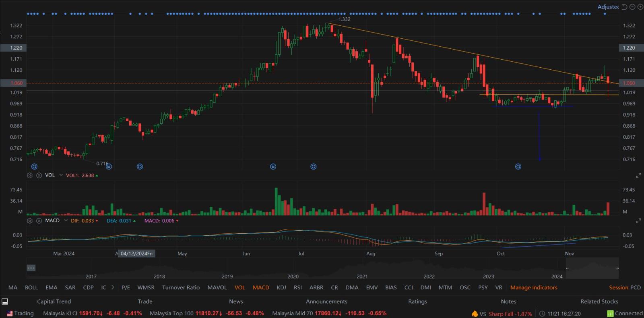Click the E event marker near mid-June
This screenshot has height=318, width=644.
pyautogui.click(x=273, y=166)
